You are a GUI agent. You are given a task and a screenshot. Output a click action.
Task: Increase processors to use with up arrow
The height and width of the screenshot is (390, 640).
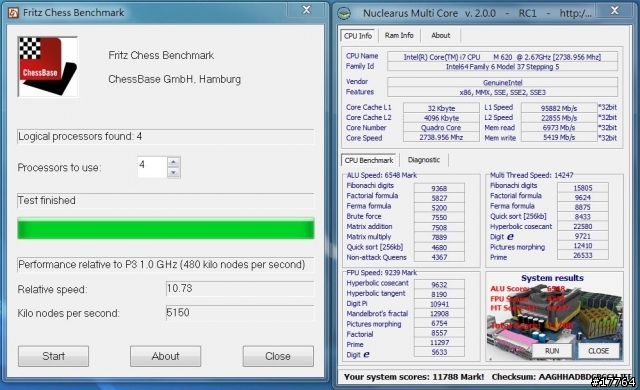pyautogui.click(x=173, y=162)
